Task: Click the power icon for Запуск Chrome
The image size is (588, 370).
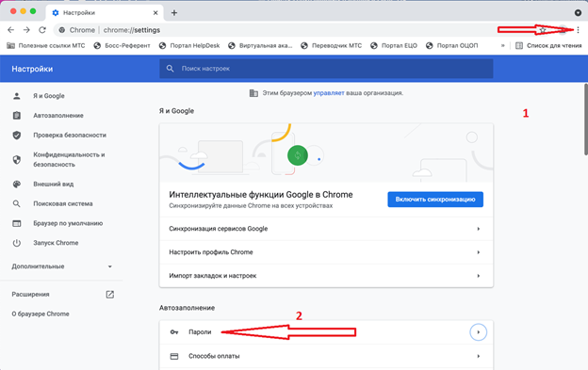Action: tap(17, 243)
